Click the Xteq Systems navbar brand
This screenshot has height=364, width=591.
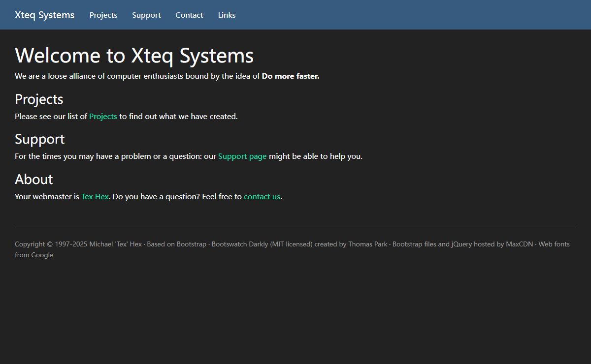(44, 15)
